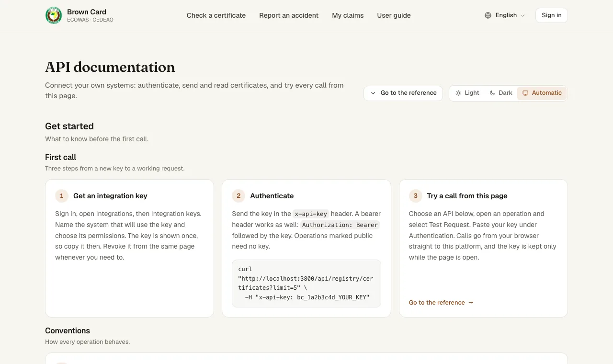The height and width of the screenshot is (364, 613).
Task: Click the ECOWAS Brown Card logo
Action: click(x=54, y=15)
